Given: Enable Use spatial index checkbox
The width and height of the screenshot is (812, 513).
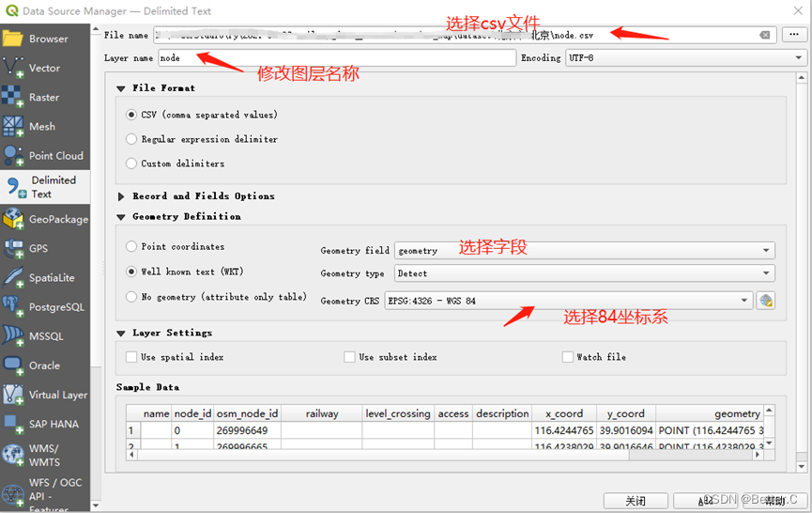Looking at the screenshot, I should click(131, 357).
